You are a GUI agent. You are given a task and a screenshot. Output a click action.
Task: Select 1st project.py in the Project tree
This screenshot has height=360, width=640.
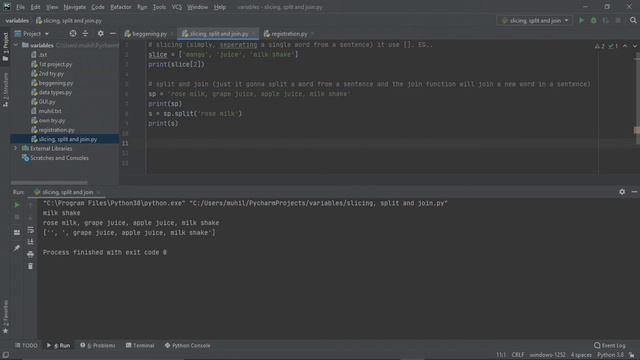pos(56,64)
